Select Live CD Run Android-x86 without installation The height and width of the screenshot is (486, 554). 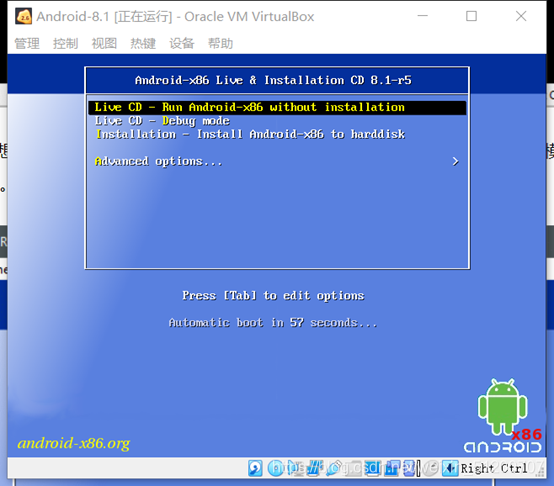pos(277,107)
